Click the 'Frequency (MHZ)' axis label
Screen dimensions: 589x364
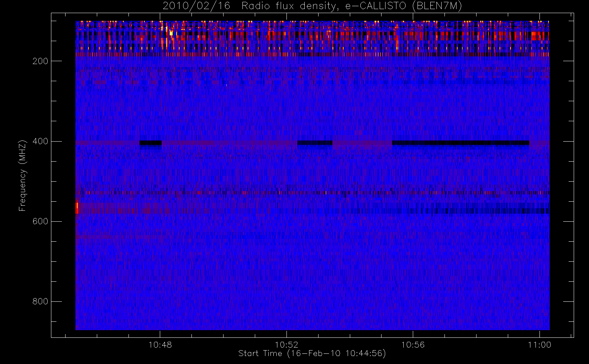[x=23, y=175]
